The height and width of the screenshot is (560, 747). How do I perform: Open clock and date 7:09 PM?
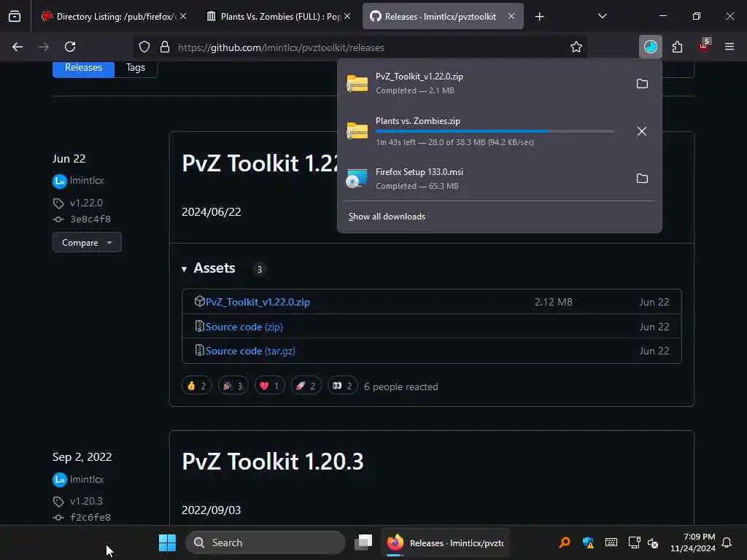pyautogui.click(x=693, y=542)
